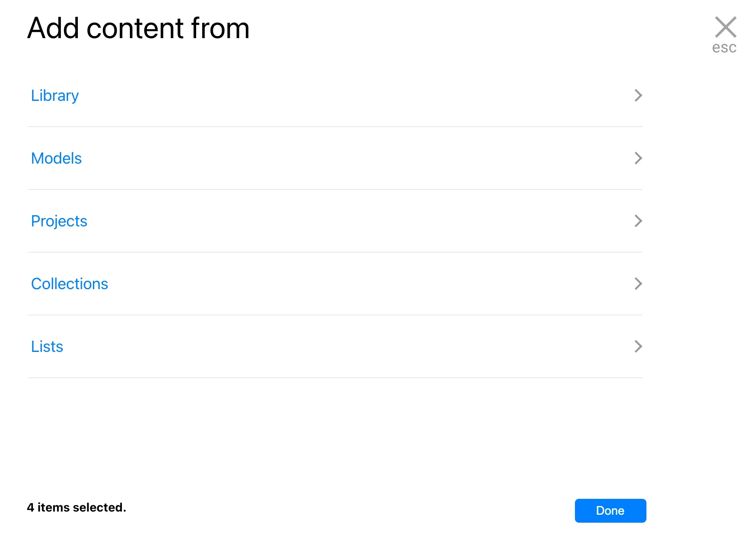
Task: Open the Library content source
Action: point(55,96)
